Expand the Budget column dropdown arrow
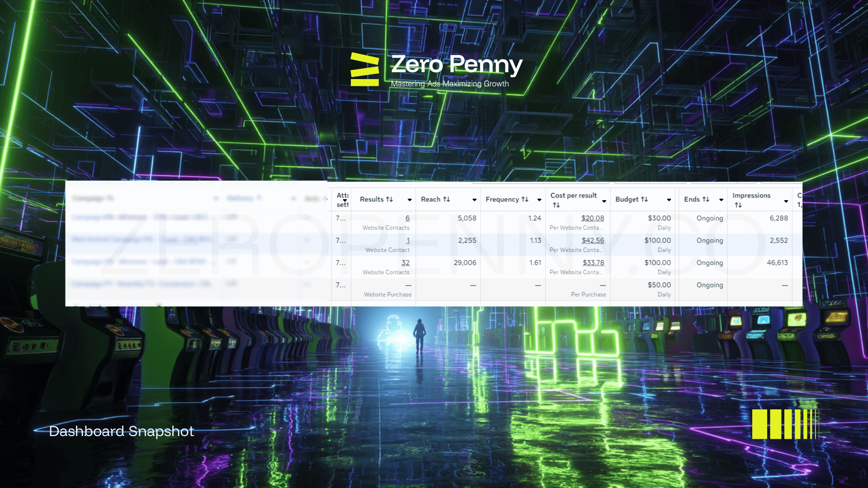This screenshot has width=868, height=488. (669, 200)
